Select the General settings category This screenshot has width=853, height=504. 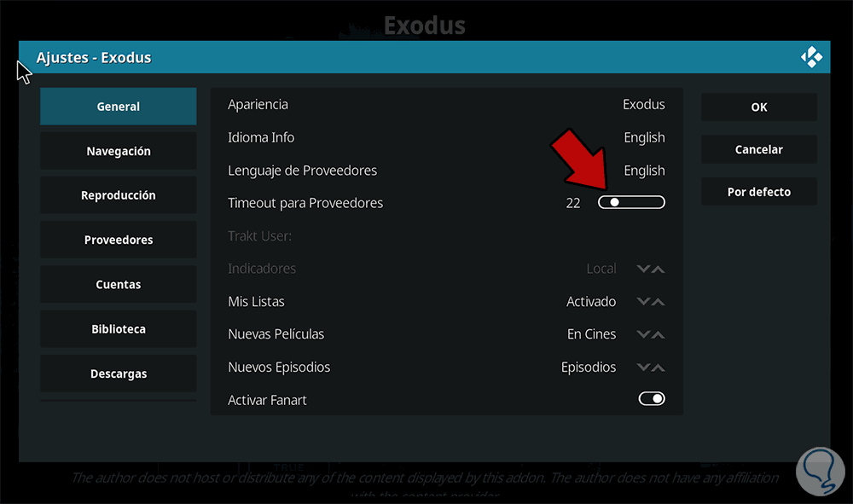pos(119,107)
